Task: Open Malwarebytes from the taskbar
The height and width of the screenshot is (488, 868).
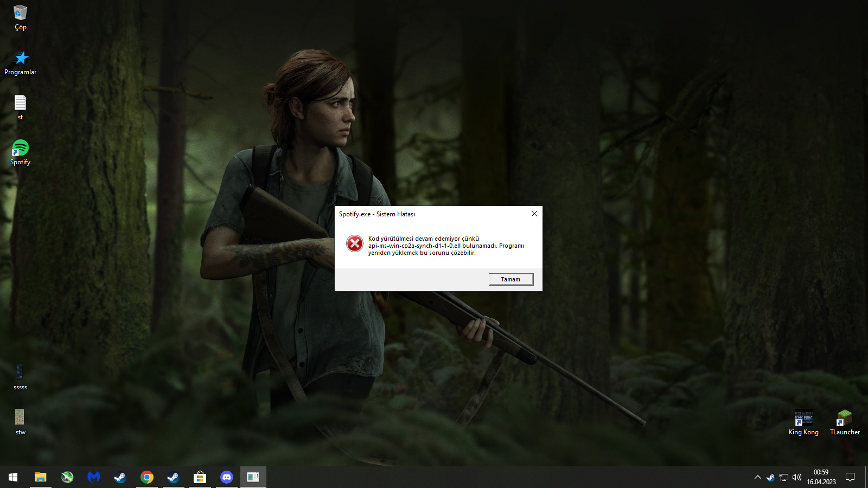Action: click(94, 477)
